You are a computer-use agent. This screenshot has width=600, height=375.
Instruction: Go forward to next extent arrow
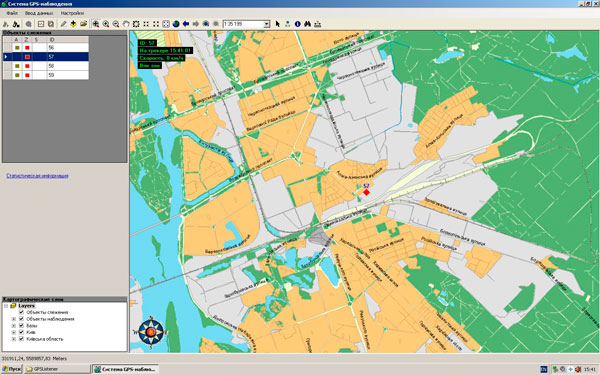[196, 24]
